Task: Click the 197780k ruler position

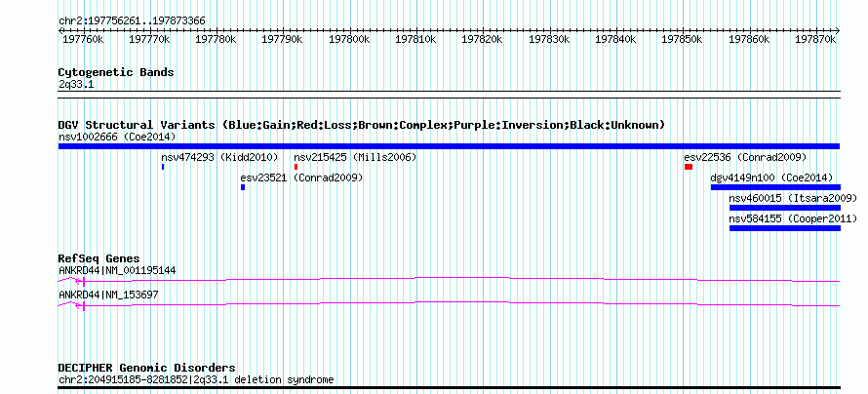Action: (216, 39)
